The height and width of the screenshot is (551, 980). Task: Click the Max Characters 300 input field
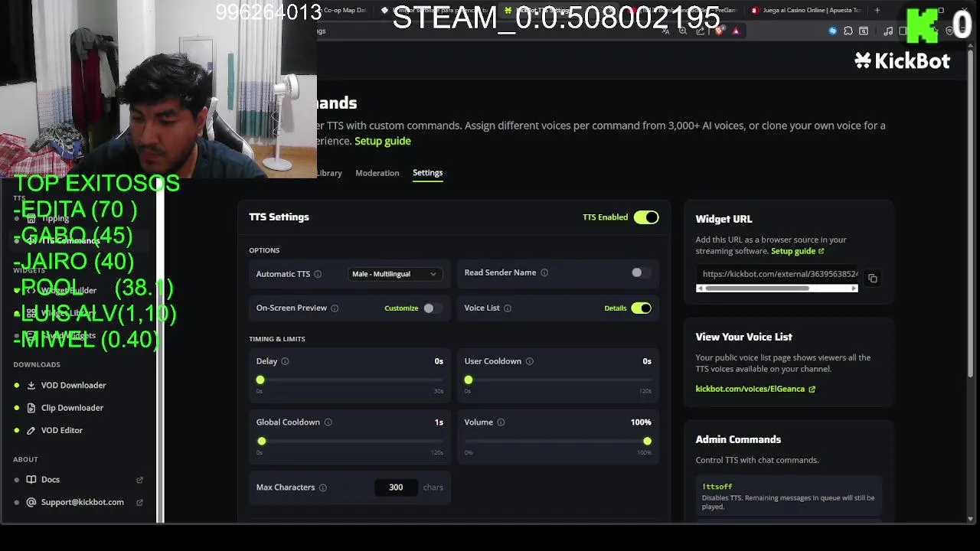396,487
